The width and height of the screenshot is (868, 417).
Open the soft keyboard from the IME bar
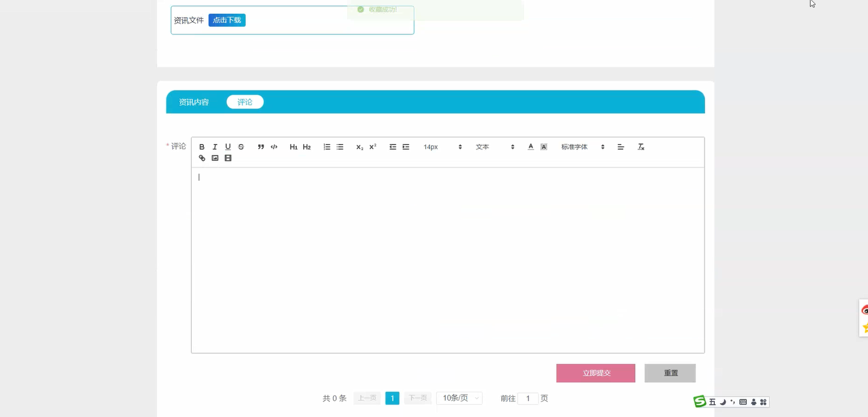(743, 402)
